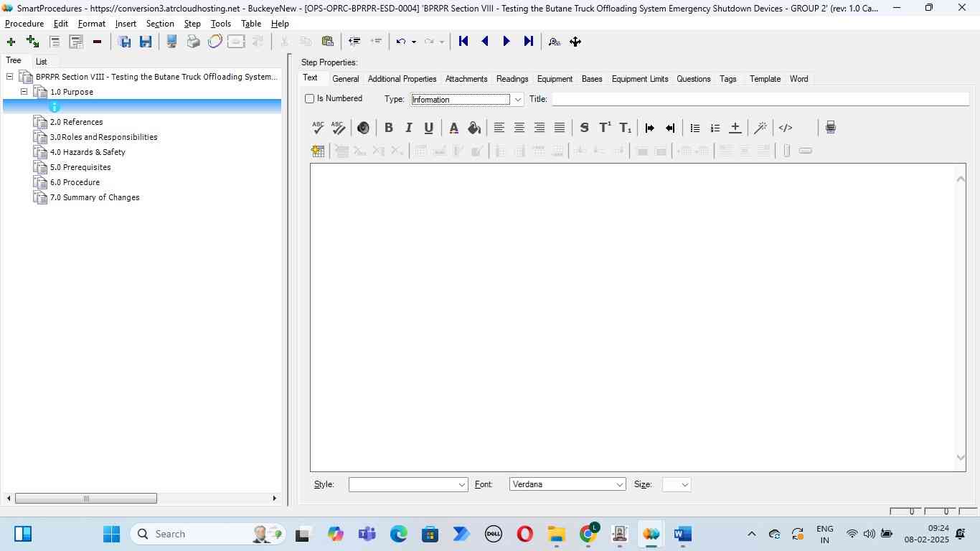The height and width of the screenshot is (551, 980).
Task: Apply italic formatting
Action: click(409, 128)
